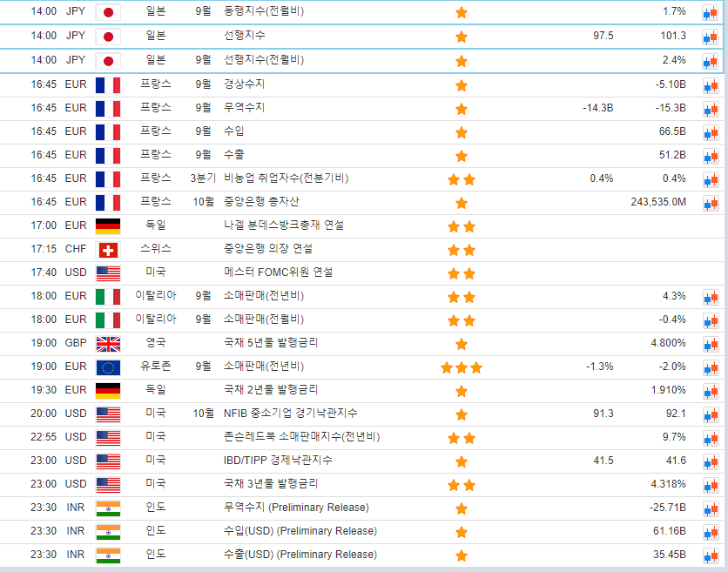Click chart icon for Japan 동행지수(전월비) row
The height and width of the screenshot is (572, 728).
(x=711, y=13)
